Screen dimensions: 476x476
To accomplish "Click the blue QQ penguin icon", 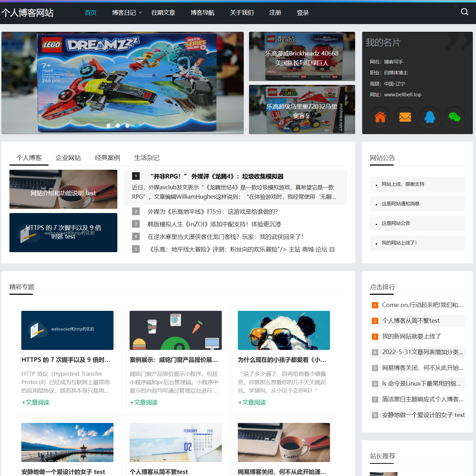I will pyautogui.click(x=430, y=117).
